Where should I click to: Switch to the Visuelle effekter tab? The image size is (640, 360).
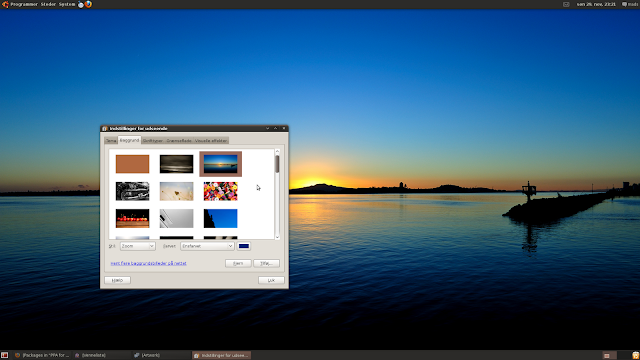tap(211, 140)
